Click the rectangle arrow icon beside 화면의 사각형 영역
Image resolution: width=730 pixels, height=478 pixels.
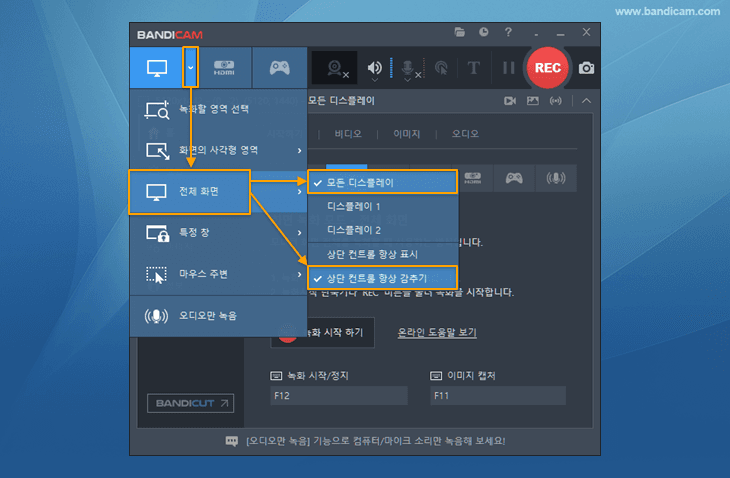point(157,151)
